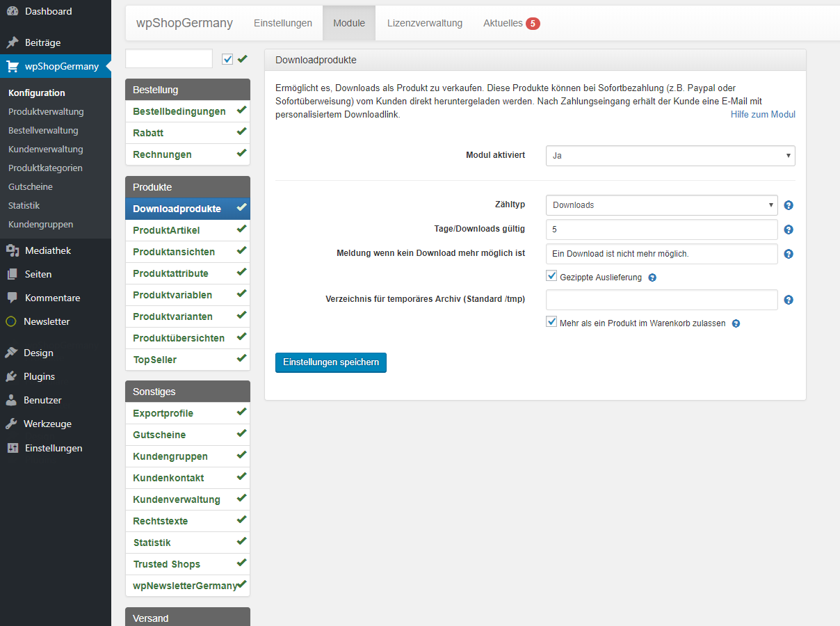Click the wpShopGermany cart icon
The width and height of the screenshot is (840, 626).
tap(12, 67)
